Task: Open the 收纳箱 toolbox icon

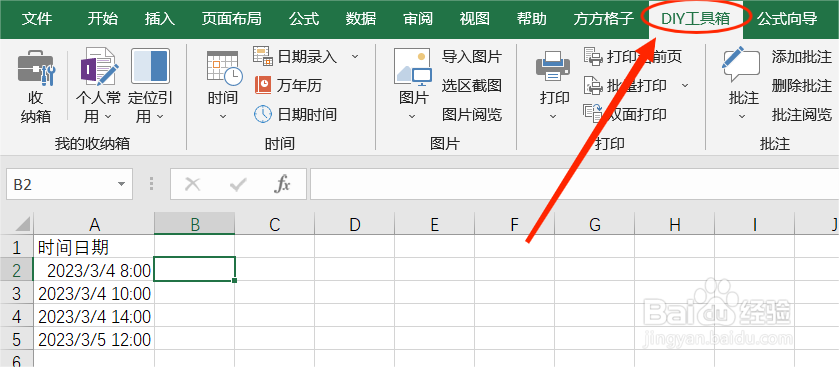Action: [x=36, y=68]
